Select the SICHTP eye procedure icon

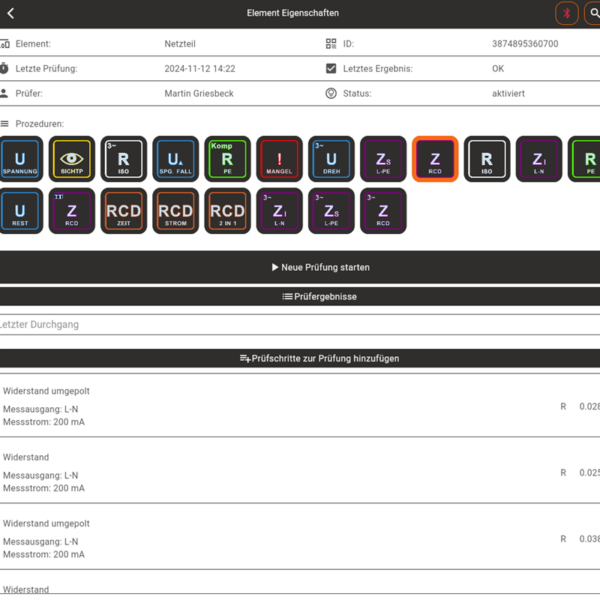point(72,159)
